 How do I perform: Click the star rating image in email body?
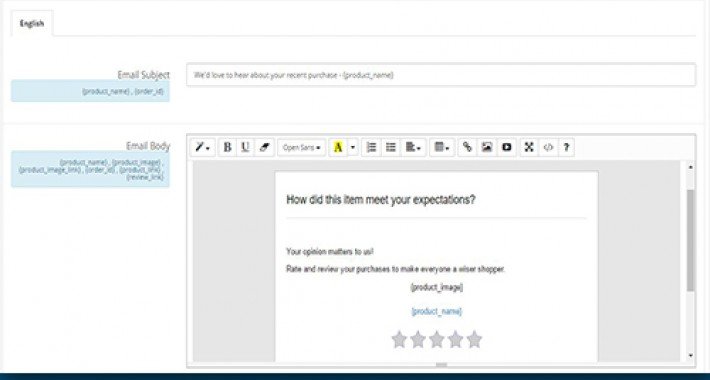(x=437, y=340)
